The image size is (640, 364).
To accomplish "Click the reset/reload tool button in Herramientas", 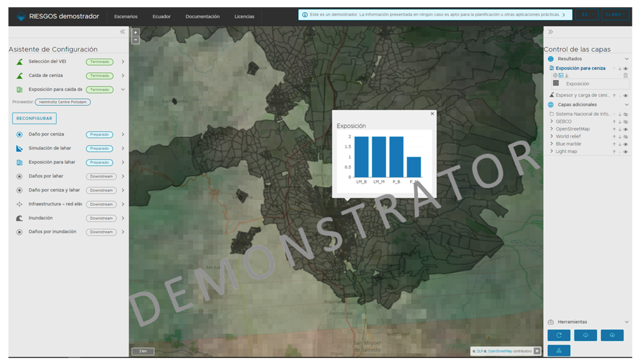I will click(559, 335).
